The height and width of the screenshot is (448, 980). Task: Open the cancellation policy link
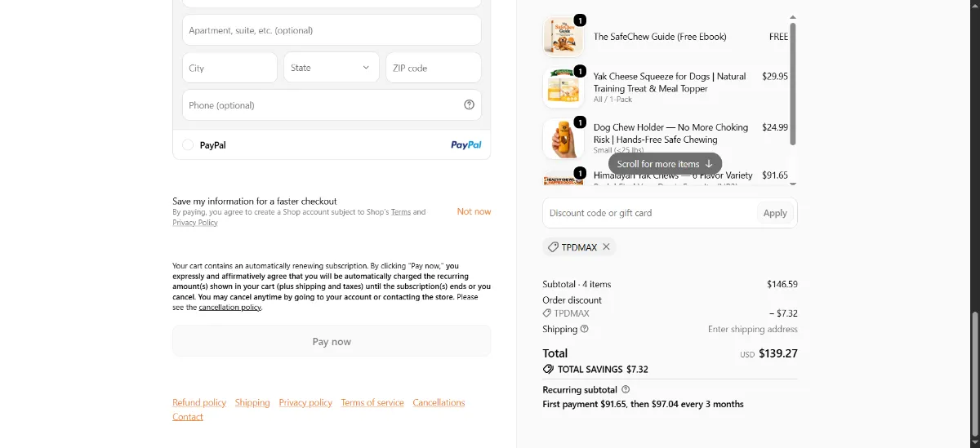tap(230, 308)
